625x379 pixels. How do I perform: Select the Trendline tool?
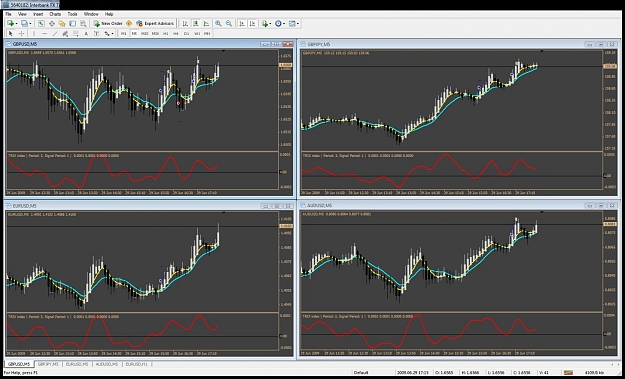[x=55, y=33]
